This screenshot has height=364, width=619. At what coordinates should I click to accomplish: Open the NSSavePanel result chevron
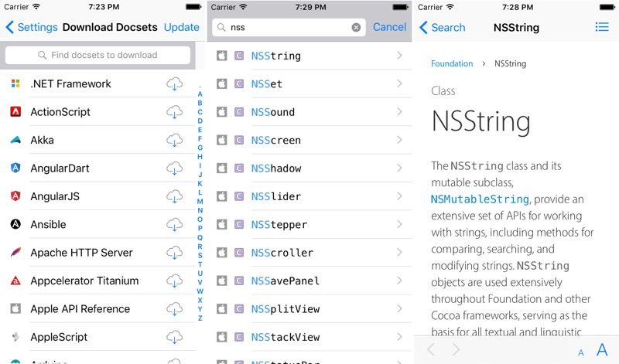tap(399, 281)
